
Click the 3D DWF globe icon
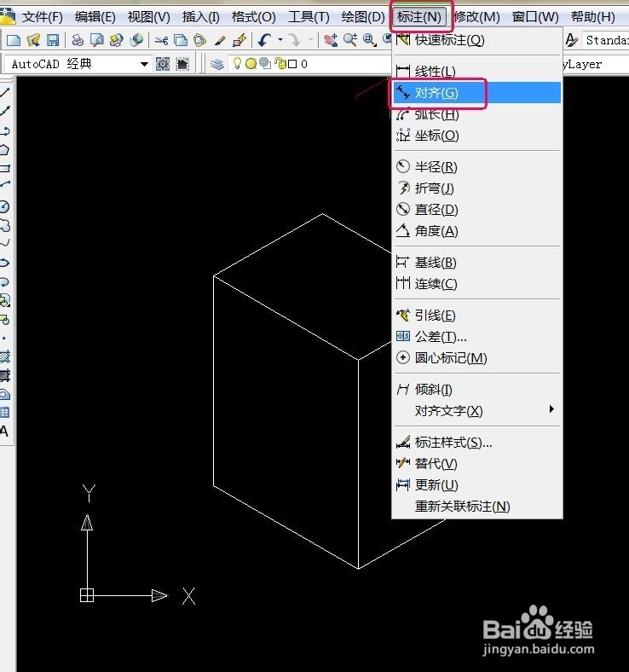tap(136, 40)
